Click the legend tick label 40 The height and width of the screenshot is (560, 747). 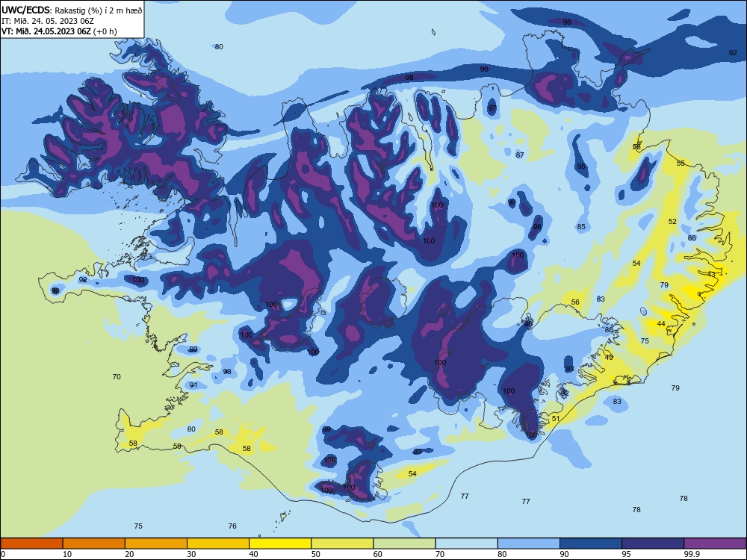pos(253,554)
